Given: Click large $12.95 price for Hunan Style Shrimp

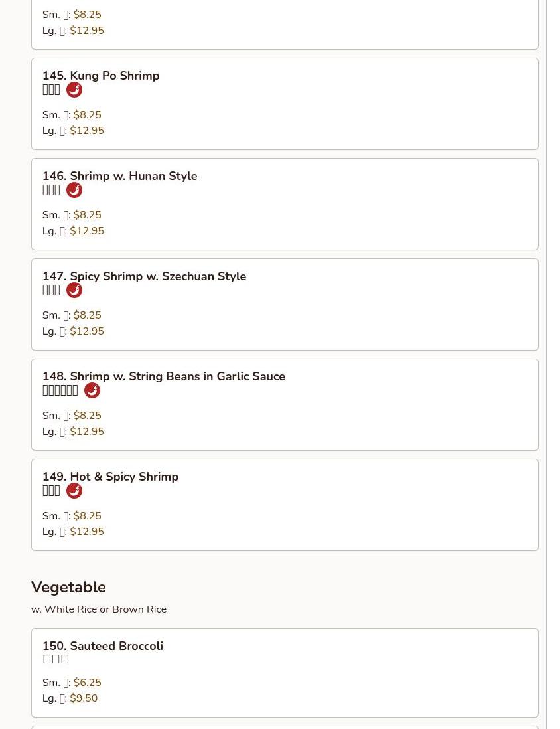Looking at the screenshot, I should tap(87, 231).
